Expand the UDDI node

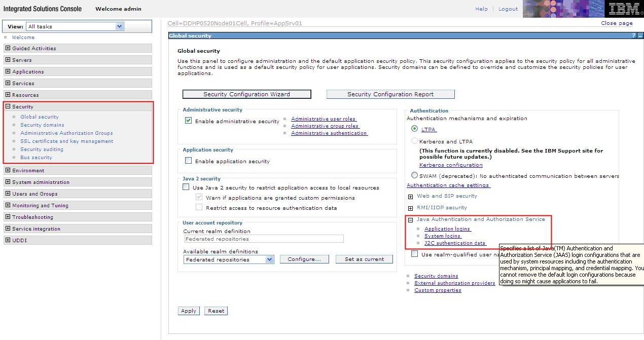click(x=8, y=240)
